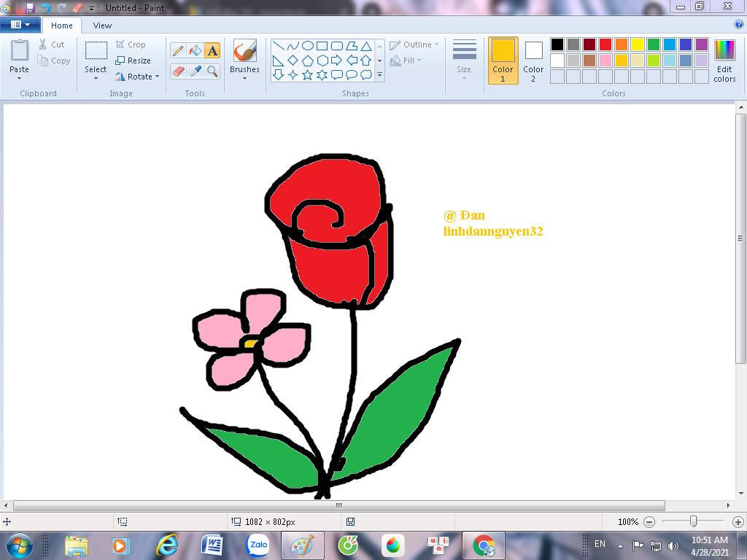Pick the yellow color swatch
Image resolution: width=747 pixels, height=560 pixels.
tap(638, 44)
